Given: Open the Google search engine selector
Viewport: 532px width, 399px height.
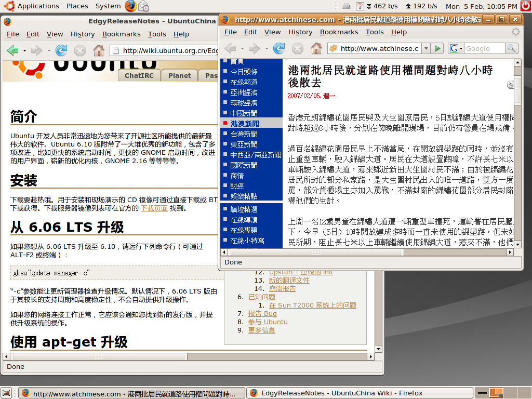Looking at the screenshot, I should [x=456, y=48].
